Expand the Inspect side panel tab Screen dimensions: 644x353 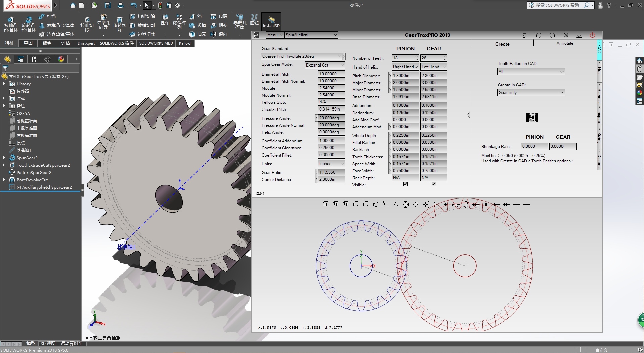(x=599, y=115)
